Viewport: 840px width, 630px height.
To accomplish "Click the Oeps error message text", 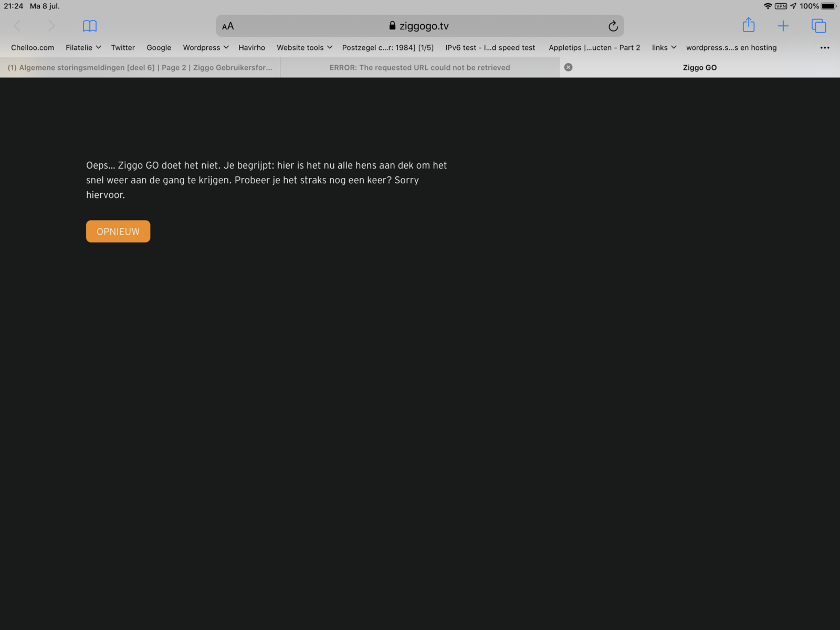I will point(266,180).
